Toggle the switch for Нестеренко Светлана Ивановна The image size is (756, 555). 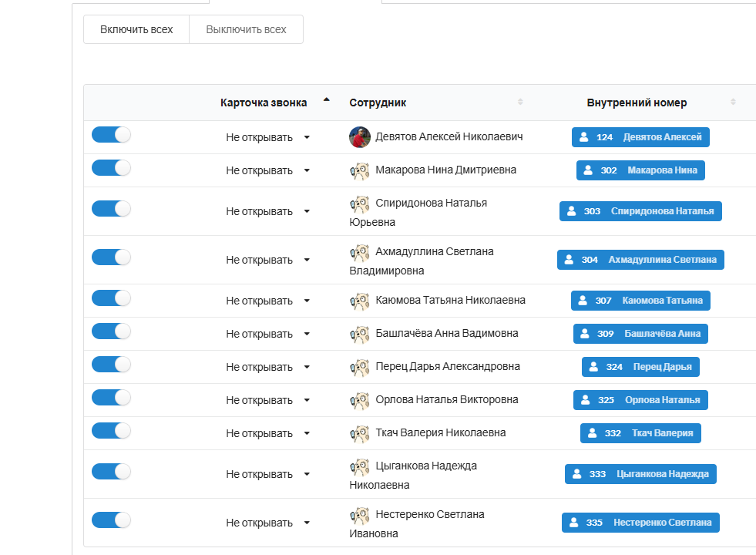pyautogui.click(x=111, y=520)
